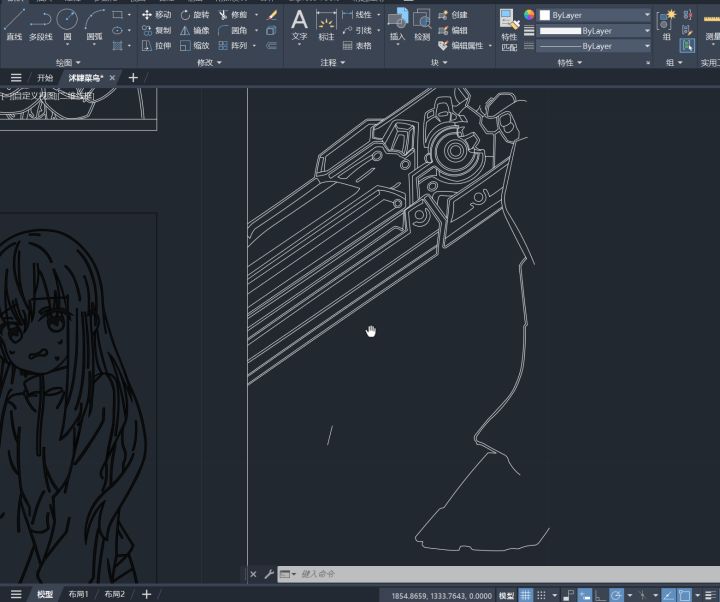The height and width of the screenshot is (602, 720).
Task: Activate the 修剪 (Trim) command
Action: click(x=233, y=15)
